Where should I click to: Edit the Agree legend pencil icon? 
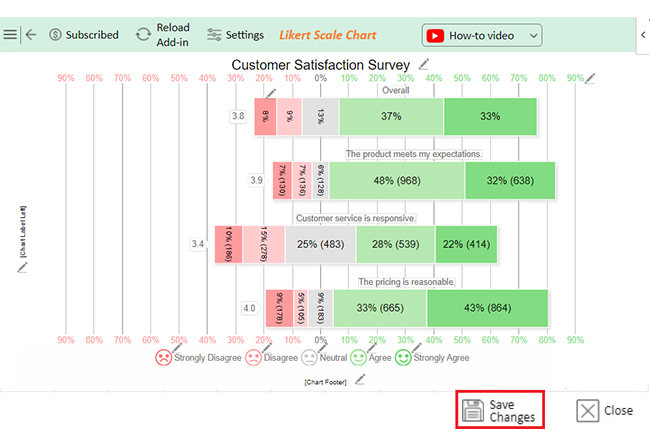(x=371, y=347)
